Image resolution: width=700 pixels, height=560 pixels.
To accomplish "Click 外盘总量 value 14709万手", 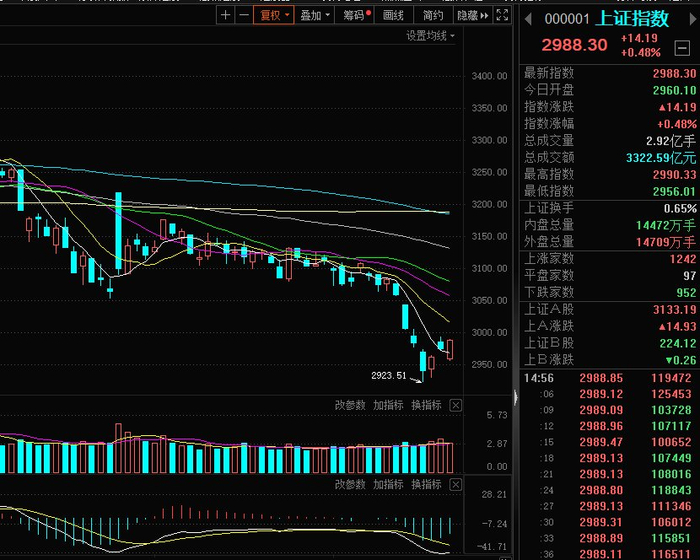I will (x=666, y=242).
